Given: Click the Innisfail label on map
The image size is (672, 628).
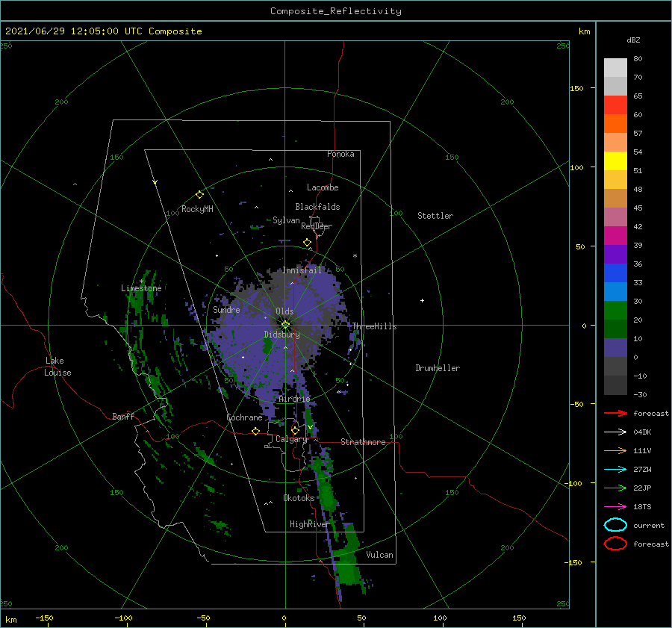Looking at the screenshot, I should coord(302,270).
